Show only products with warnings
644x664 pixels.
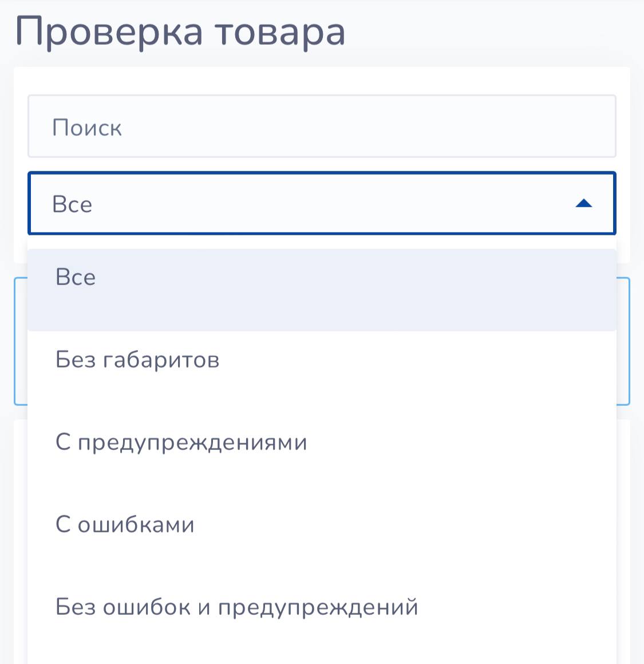click(181, 442)
